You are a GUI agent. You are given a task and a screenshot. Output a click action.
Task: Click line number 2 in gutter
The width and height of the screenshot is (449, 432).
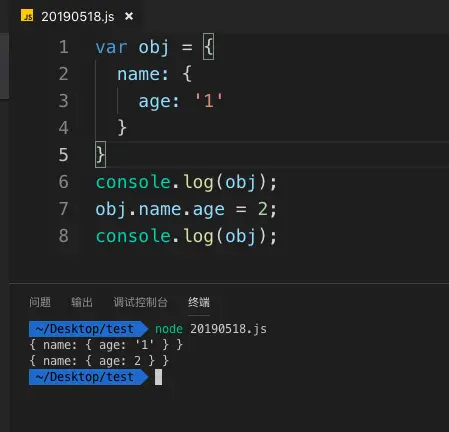[64, 74]
